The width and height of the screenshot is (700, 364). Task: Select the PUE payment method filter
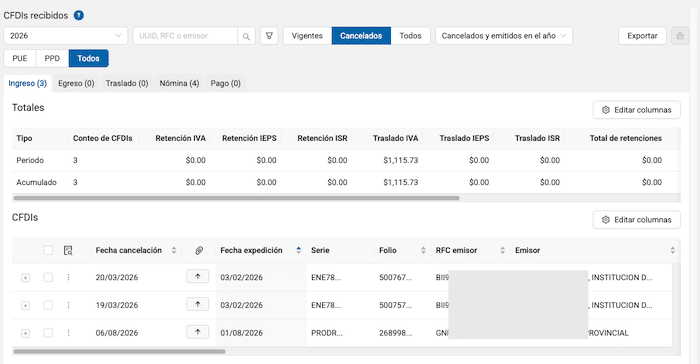click(20, 59)
